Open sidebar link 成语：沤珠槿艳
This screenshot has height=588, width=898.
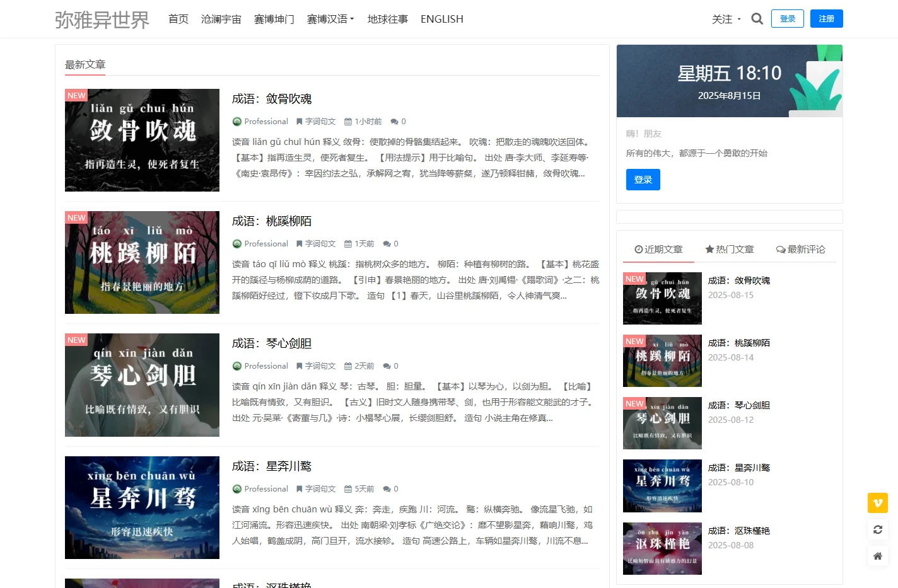[739, 531]
